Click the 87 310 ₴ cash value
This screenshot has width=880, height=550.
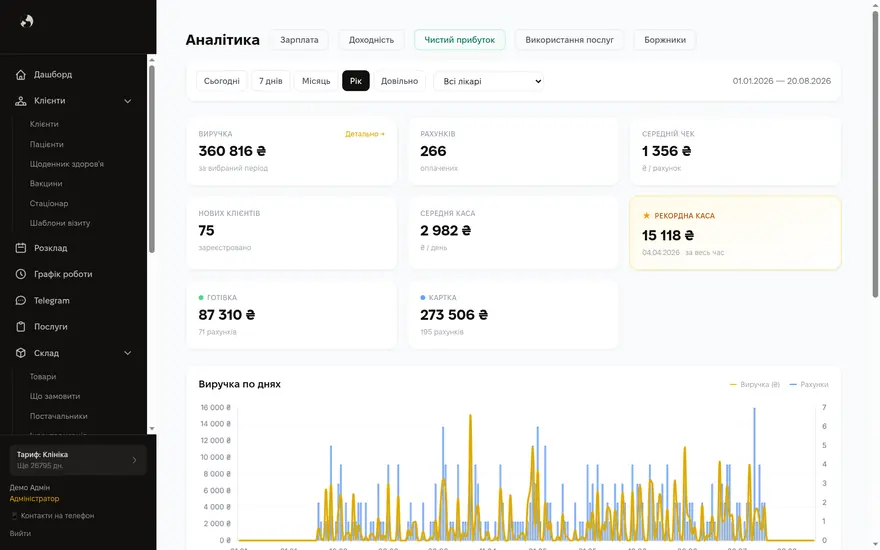[x=227, y=315]
